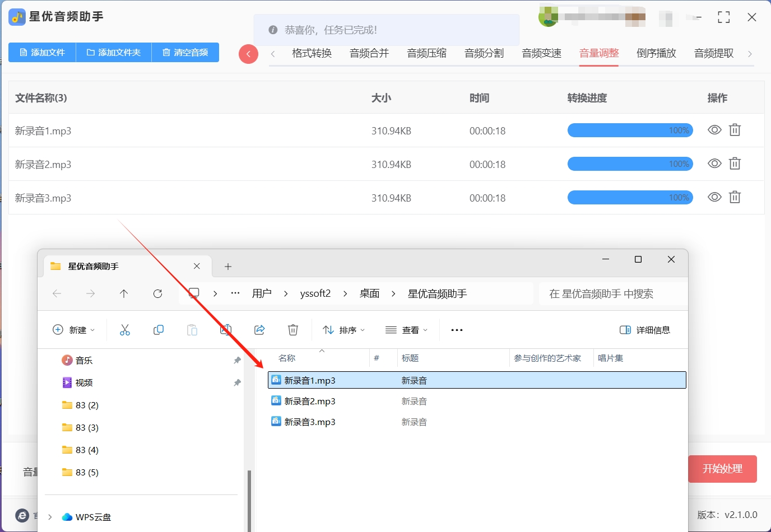Open the 新建 dropdown in Explorer
The image size is (771, 532).
click(73, 330)
